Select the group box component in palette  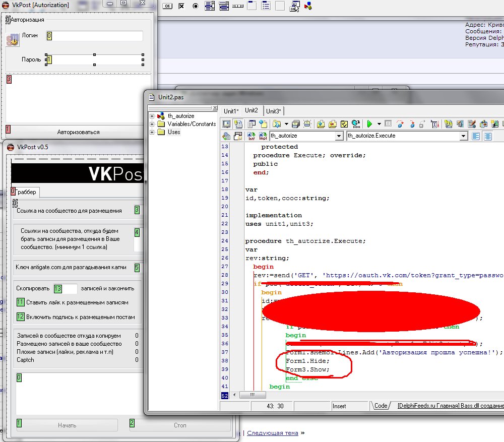(x=252, y=6)
